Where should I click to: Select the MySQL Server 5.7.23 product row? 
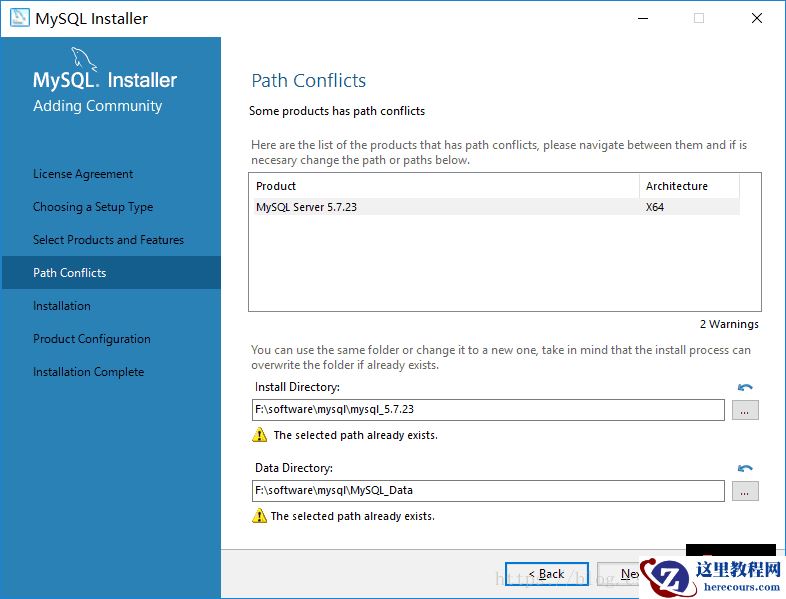tap(445, 207)
